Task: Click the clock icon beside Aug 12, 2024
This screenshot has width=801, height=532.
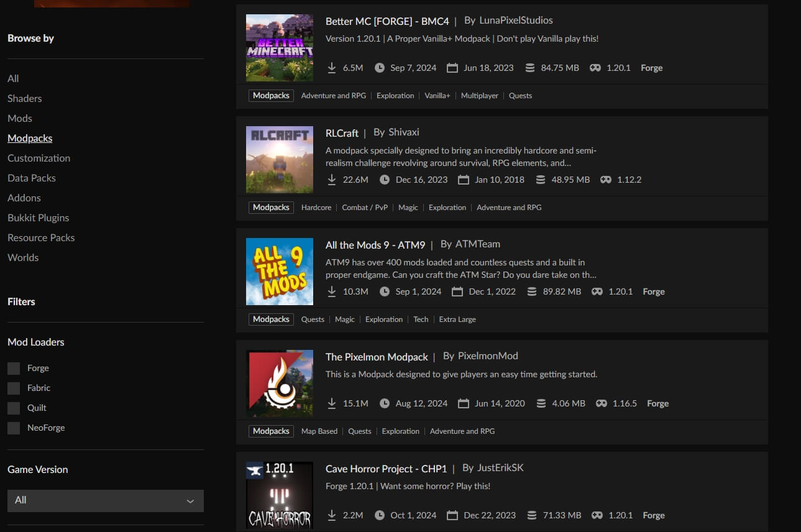Action: [385, 403]
